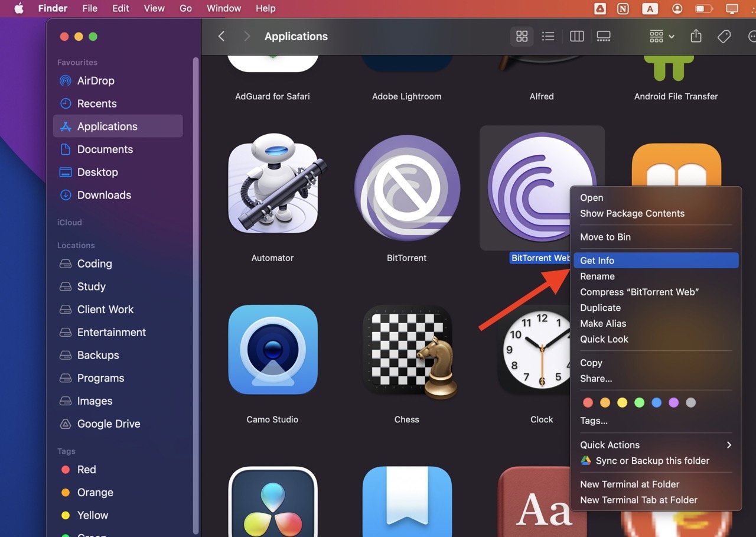
Task: Apply the yellow tag color dot
Action: click(x=622, y=402)
